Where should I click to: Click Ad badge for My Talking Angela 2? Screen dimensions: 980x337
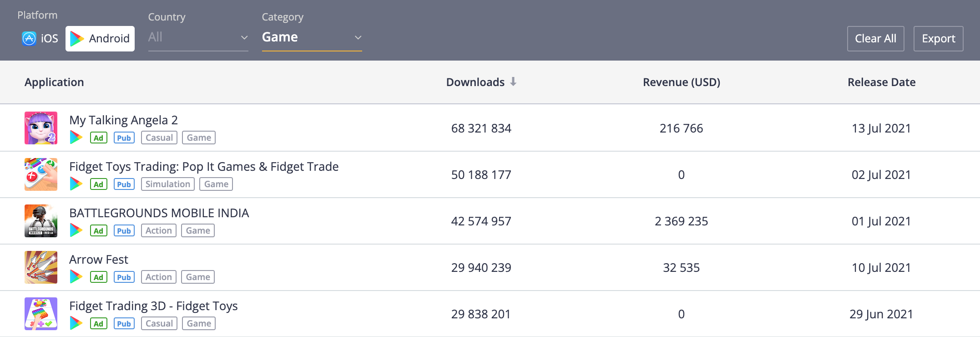pyautogui.click(x=99, y=138)
